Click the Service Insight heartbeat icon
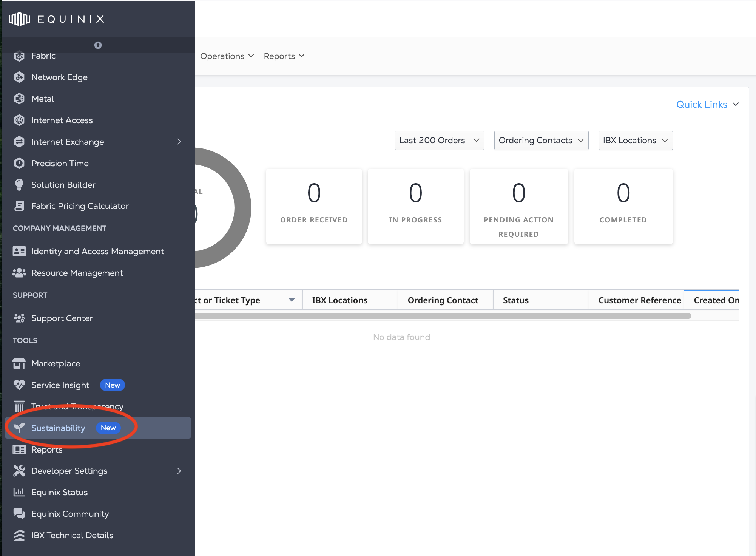 19,385
